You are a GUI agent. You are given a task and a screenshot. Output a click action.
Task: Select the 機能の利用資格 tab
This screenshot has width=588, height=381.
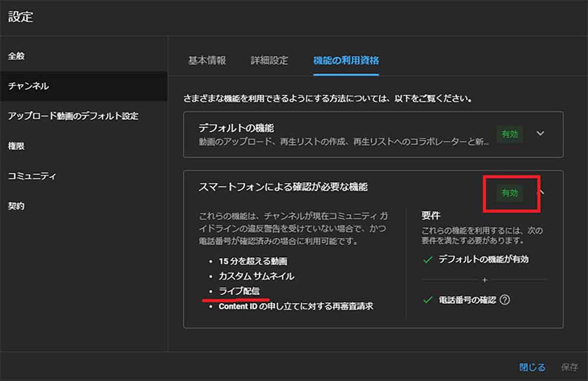click(x=346, y=61)
